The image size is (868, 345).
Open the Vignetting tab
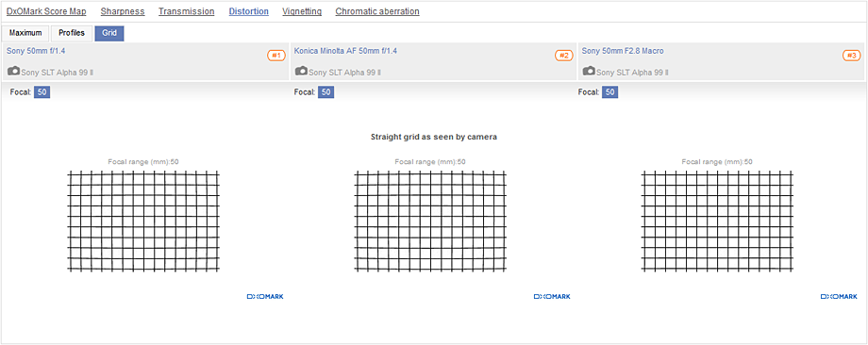coord(302,11)
